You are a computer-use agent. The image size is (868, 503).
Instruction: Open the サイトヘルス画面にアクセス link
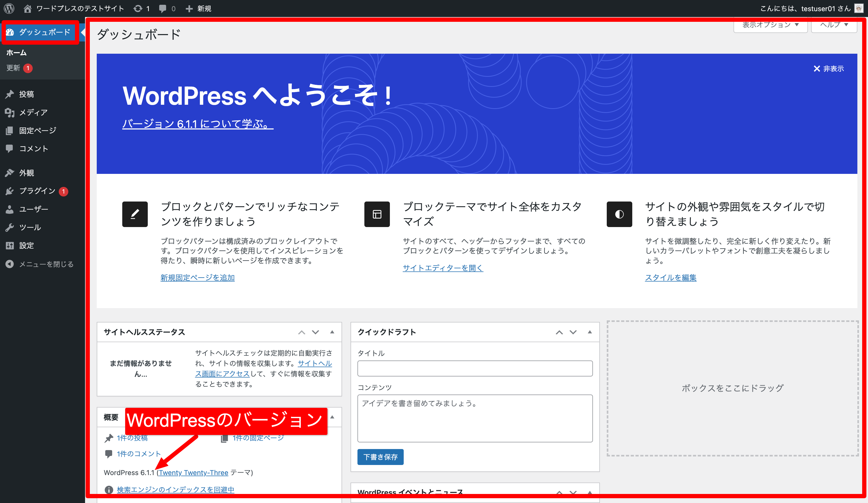pyautogui.click(x=263, y=368)
